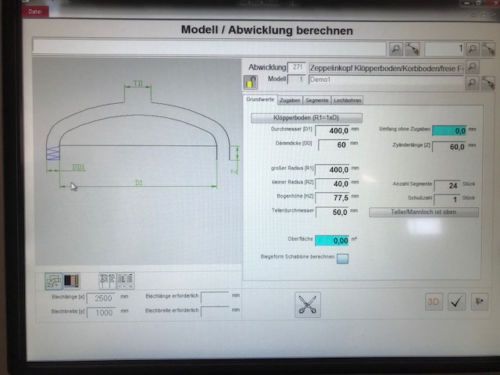Click the Modell name field Demo1
This screenshot has width=500, height=375.
click(386, 80)
